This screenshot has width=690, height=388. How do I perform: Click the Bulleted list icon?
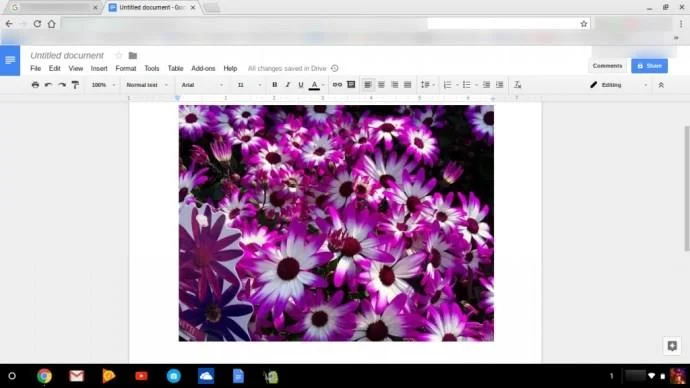tap(467, 85)
